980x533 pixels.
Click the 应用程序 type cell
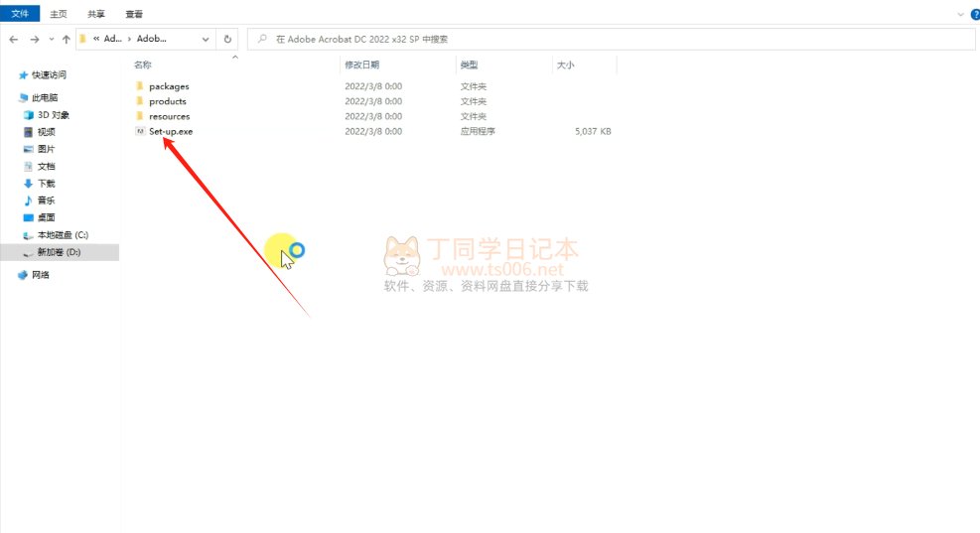pos(478,131)
